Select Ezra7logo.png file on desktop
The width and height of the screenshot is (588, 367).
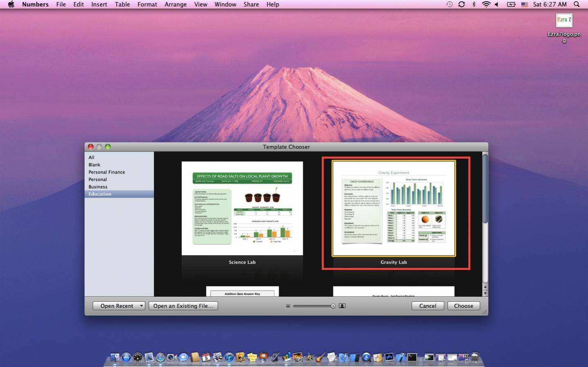pos(564,28)
